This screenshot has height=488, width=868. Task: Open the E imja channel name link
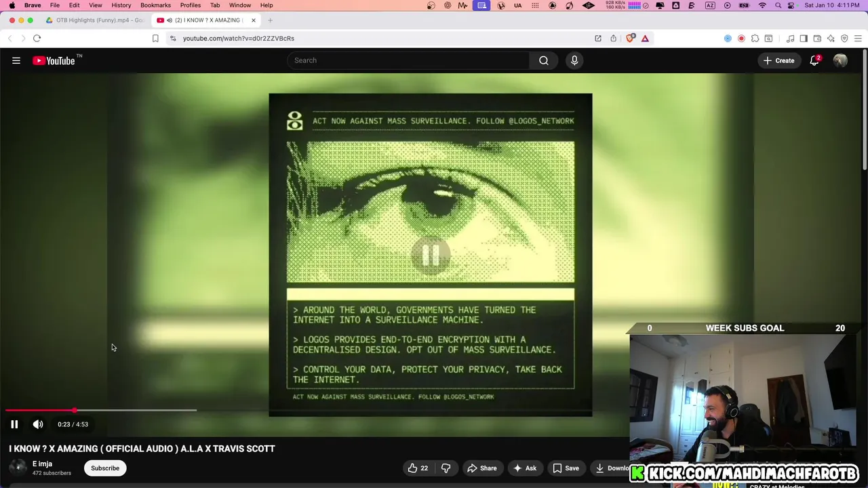click(x=42, y=464)
